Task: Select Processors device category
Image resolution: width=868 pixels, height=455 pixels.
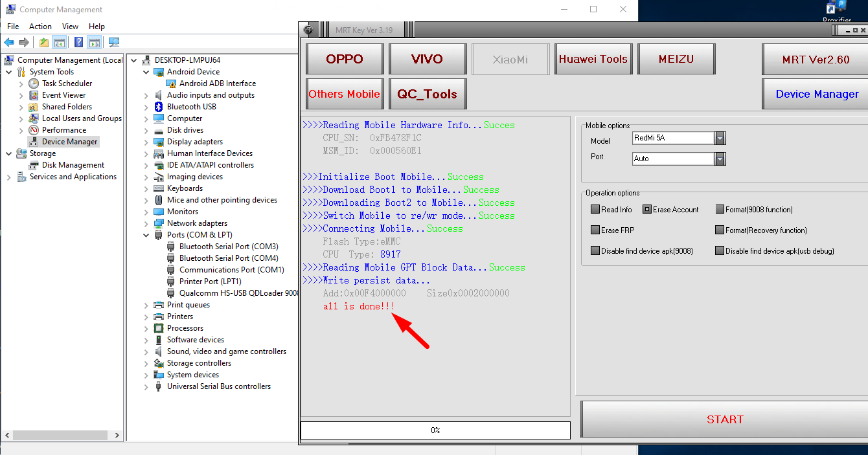Action: (x=185, y=328)
